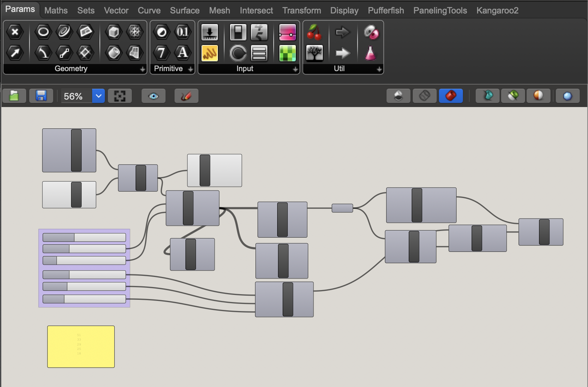Toggle the eye preview visibility button
The image size is (588, 387).
154,96
